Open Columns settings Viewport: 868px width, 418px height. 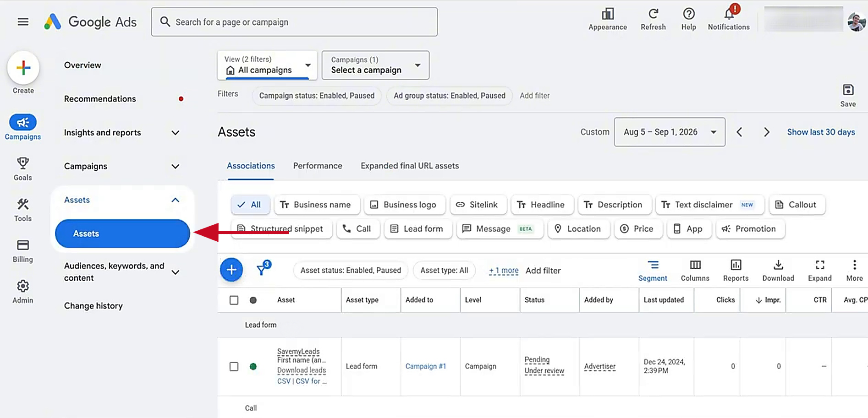coord(695,265)
